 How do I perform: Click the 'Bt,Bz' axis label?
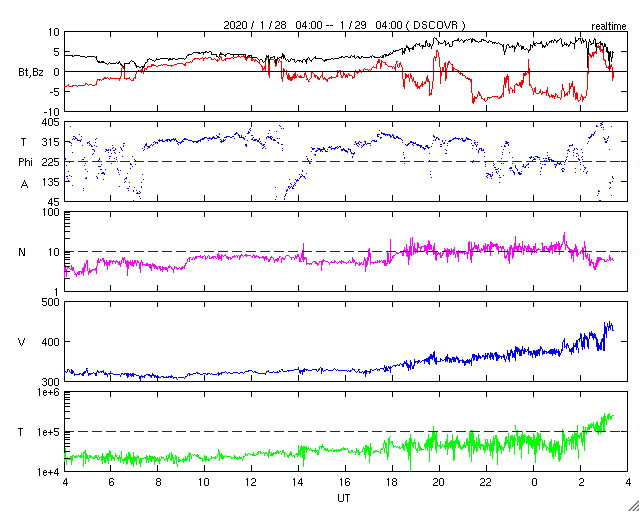click(x=31, y=74)
